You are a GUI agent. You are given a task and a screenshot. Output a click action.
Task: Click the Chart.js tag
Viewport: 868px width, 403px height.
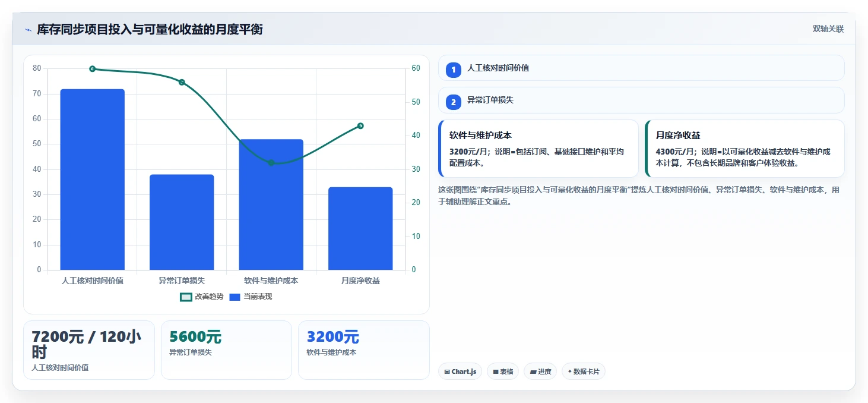click(x=460, y=371)
